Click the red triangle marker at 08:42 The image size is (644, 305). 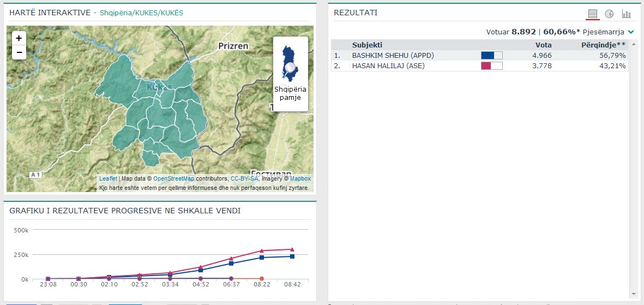pos(292,249)
